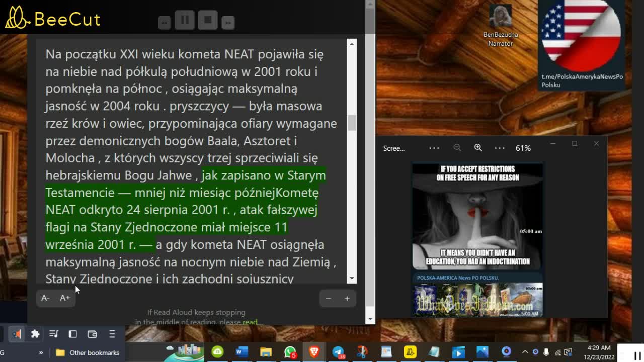This screenshot has width=644, height=362.
Task: Open the Snipping Tool scissors icon
Action: click(362, 352)
